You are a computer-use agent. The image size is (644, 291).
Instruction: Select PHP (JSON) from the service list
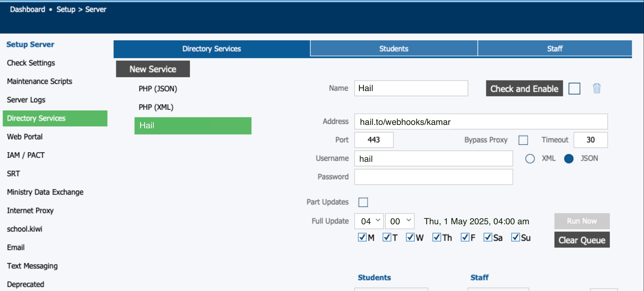point(158,89)
